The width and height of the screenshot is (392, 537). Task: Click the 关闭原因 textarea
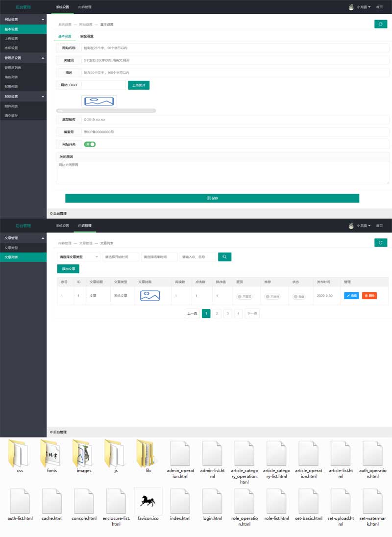[222, 172]
